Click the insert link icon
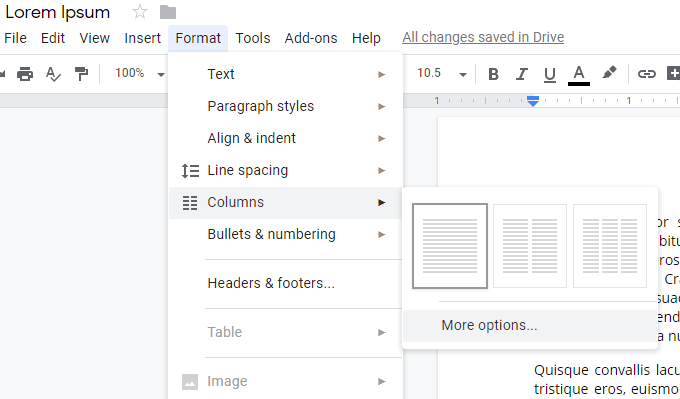Screen dimensions: 680x399 pyautogui.click(x=647, y=74)
